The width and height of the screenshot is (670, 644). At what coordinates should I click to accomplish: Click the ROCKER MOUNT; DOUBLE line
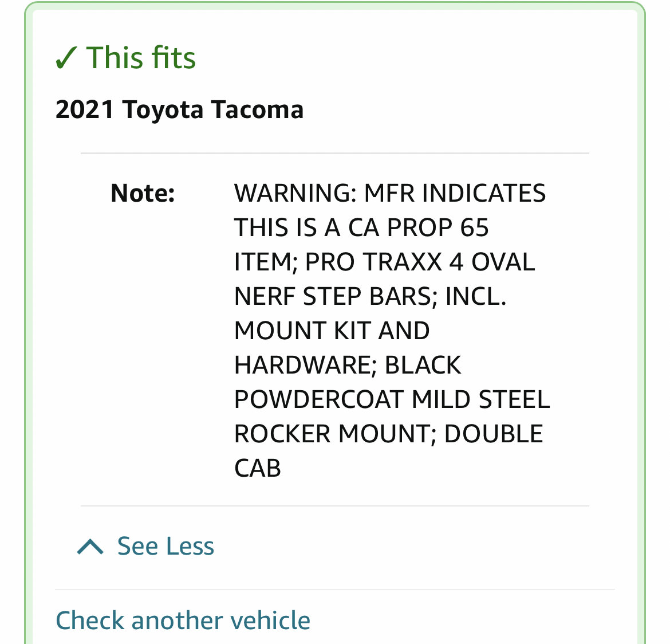pos(389,434)
